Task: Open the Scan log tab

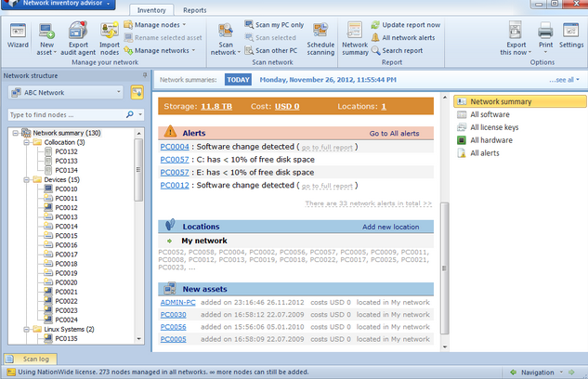Action: (31, 359)
